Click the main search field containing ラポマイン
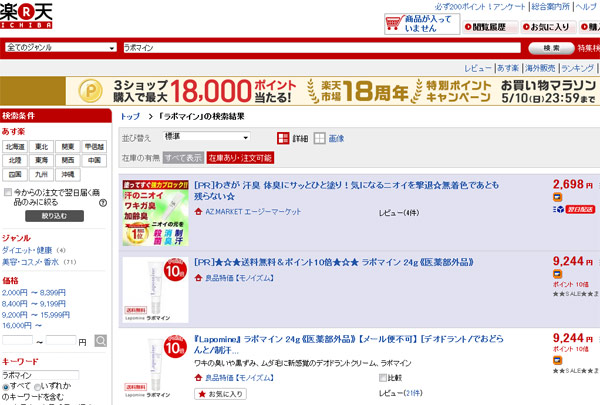Viewport: 600px width, 405px height. point(322,48)
